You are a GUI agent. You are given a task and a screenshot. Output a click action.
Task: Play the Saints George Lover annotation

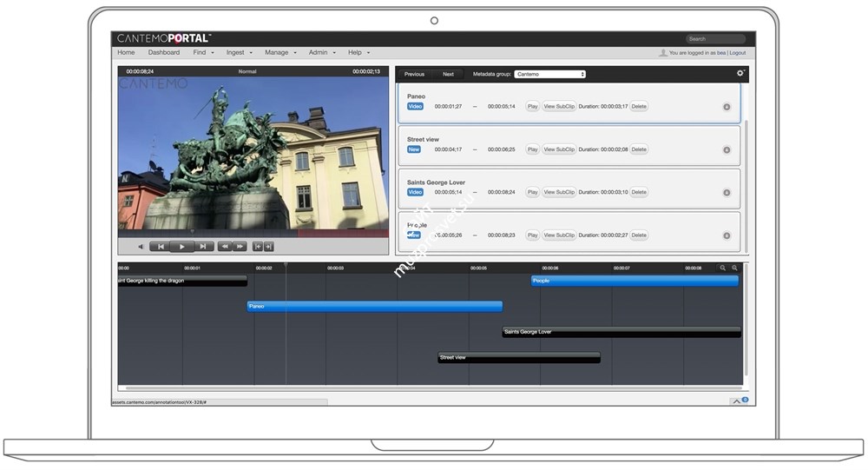(x=533, y=192)
